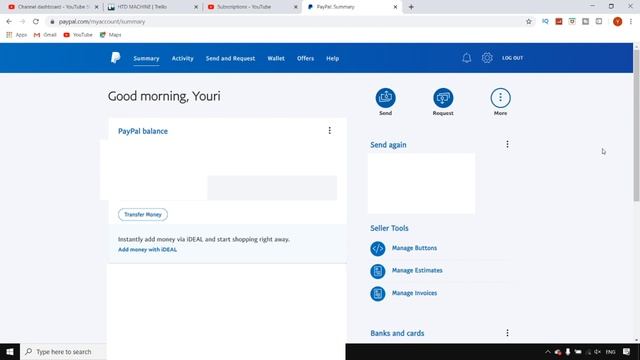640x360 pixels.
Task: Open the Activity page
Action: [182, 58]
